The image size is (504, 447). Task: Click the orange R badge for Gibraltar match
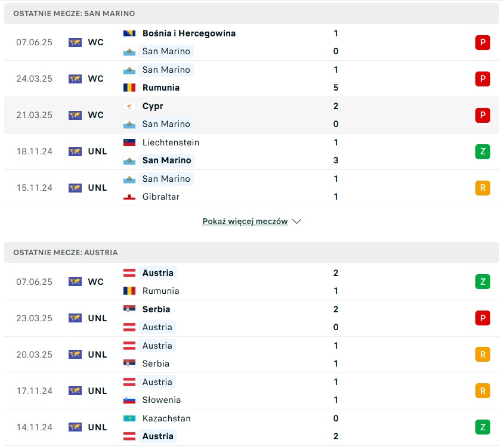point(483,188)
